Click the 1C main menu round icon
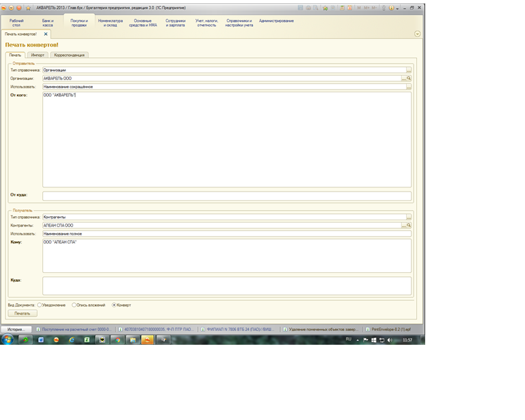 pos(4,8)
